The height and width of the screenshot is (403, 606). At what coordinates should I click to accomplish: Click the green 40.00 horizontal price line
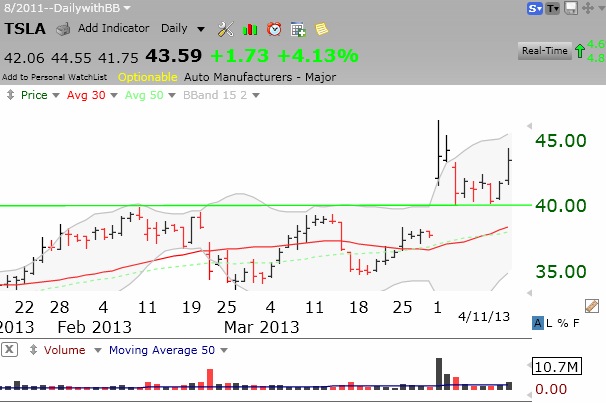[x=266, y=205]
